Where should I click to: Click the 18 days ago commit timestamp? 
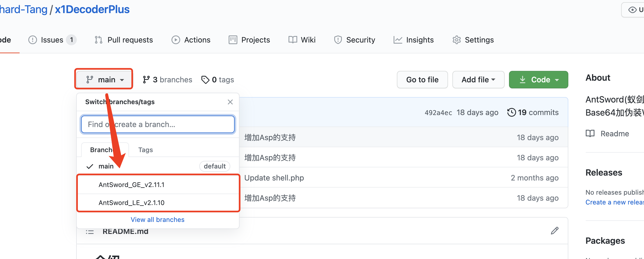coord(477,112)
